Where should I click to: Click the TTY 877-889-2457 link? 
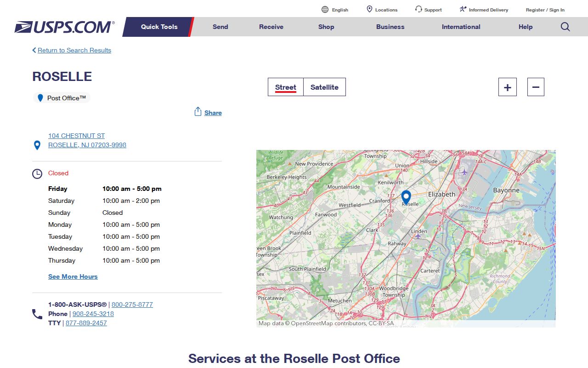(x=86, y=323)
